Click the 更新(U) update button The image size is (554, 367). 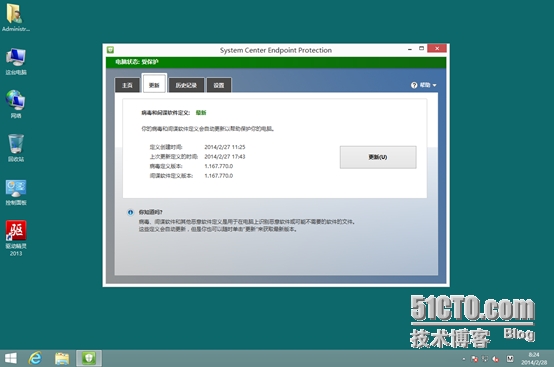(x=378, y=157)
